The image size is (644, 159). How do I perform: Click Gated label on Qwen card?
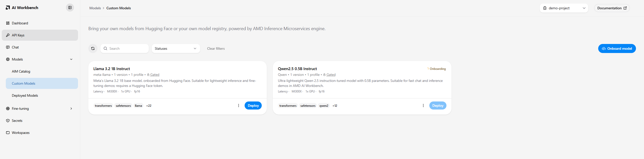[x=331, y=75]
